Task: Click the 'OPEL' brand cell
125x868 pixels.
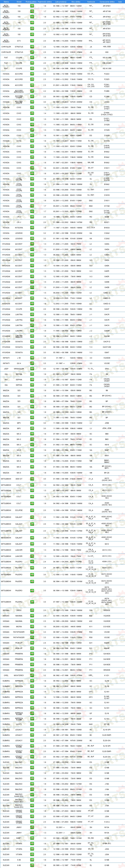Action: (6, 675)
